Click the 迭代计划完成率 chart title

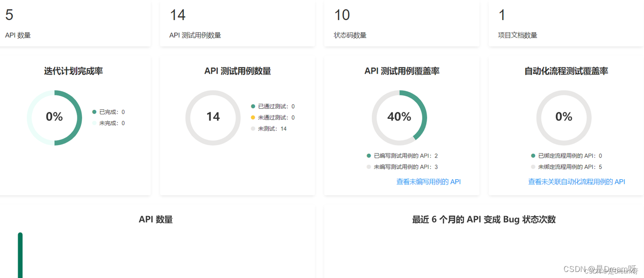pyautogui.click(x=73, y=71)
